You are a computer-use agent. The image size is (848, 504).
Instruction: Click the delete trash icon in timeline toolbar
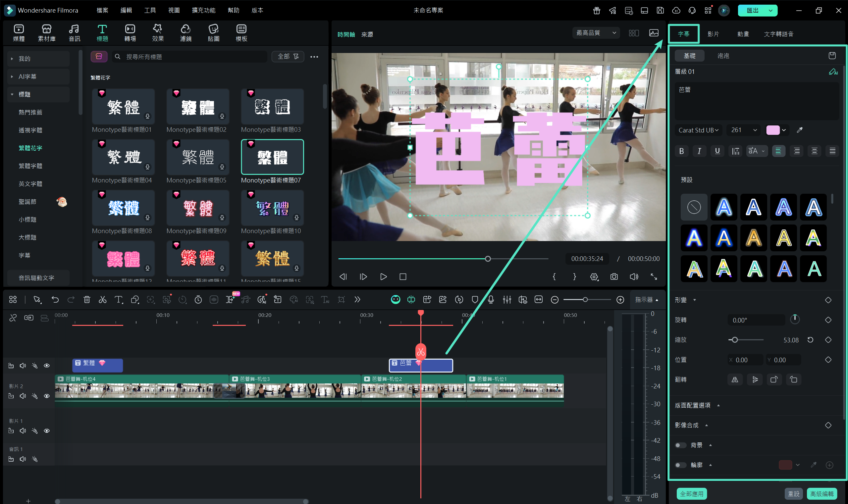click(87, 300)
